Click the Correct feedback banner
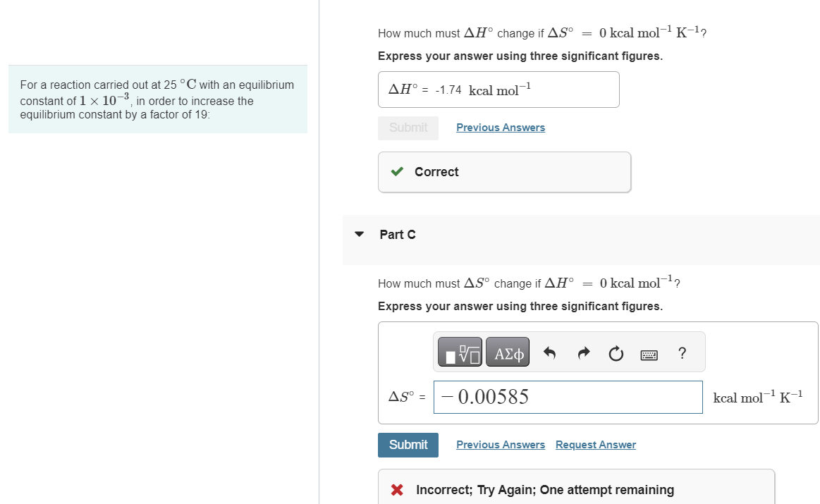The image size is (820, 504). [x=504, y=171]
